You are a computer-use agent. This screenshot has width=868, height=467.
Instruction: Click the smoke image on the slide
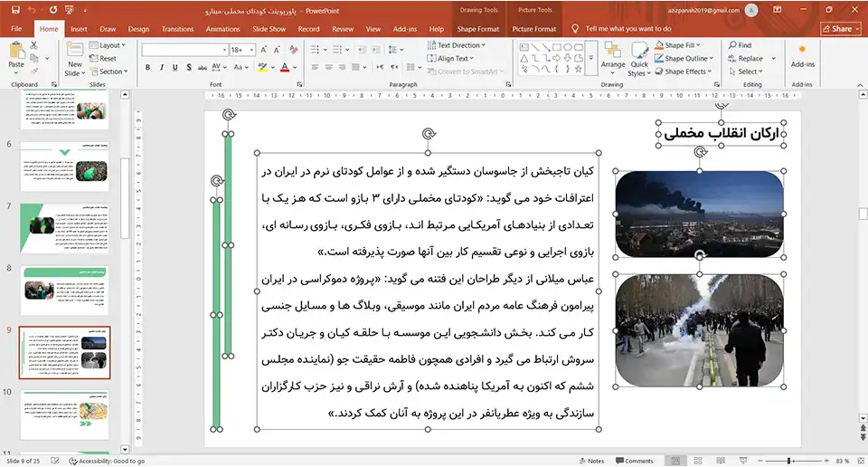[699, 214]
